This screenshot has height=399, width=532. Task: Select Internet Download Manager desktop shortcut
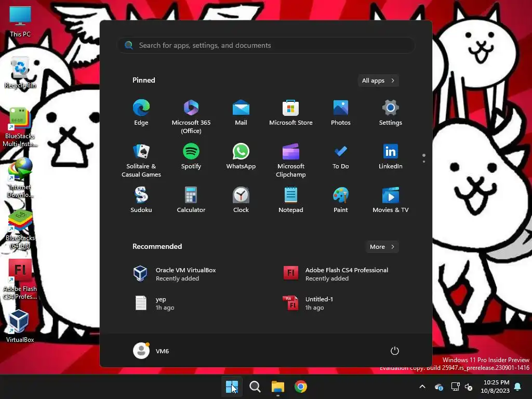(x=20, y=178)
